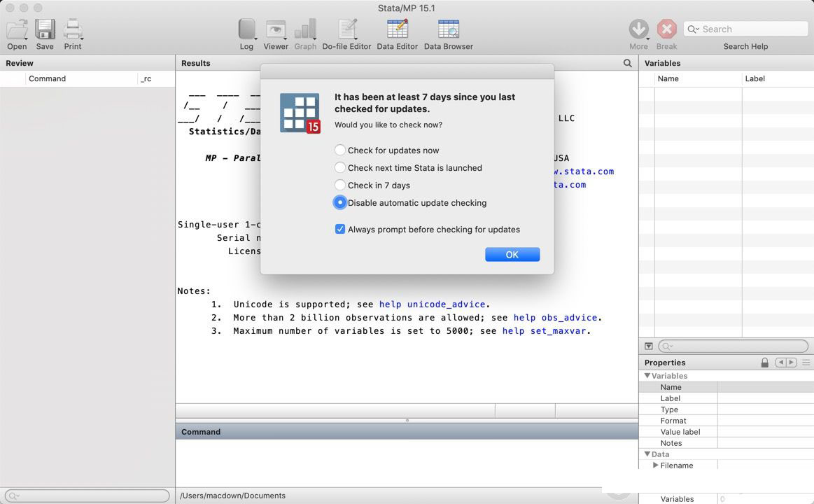Select the Format row in Properties
814x504 pixels.
pos(727,421)
